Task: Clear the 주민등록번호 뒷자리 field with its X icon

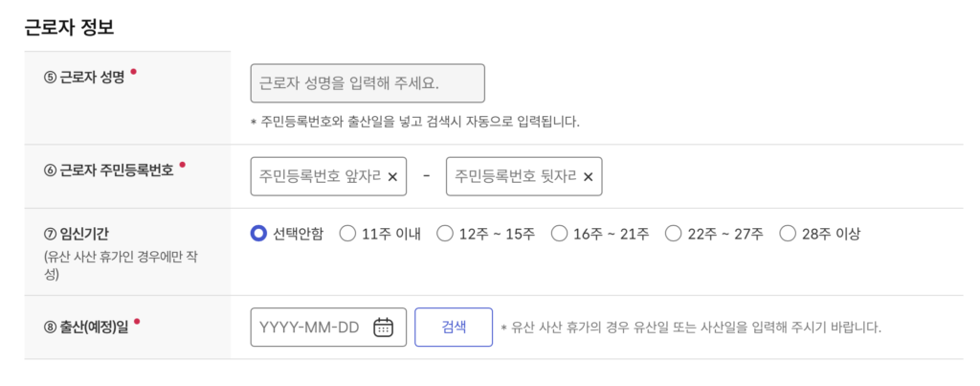Action: [x=588, y=176]
